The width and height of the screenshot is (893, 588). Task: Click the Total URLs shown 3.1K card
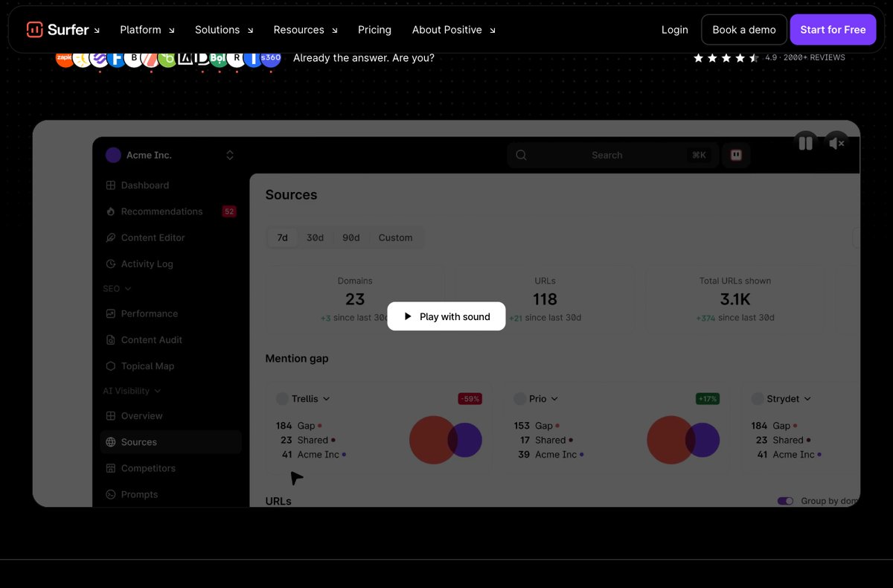pyautogui.click(x=735, y=300)
